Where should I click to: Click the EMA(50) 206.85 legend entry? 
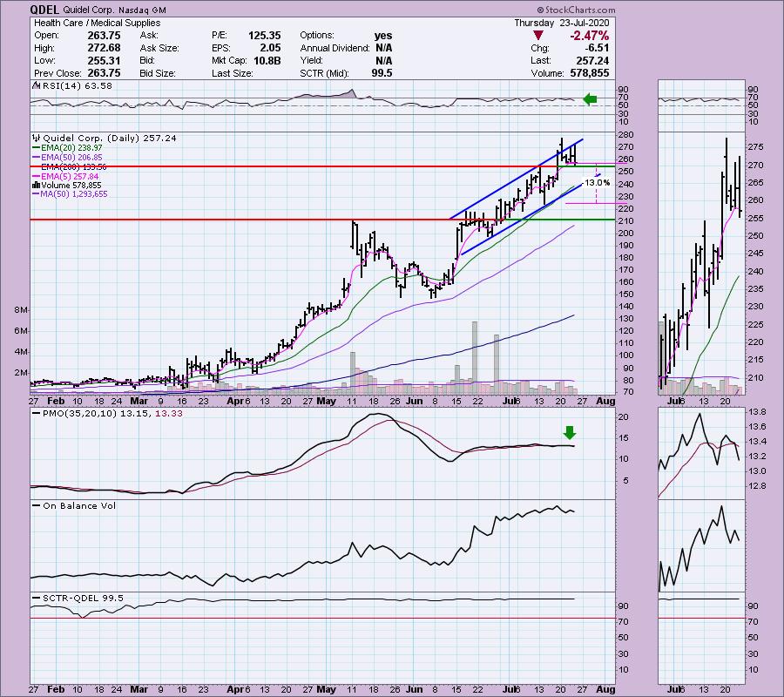[72, 158]
